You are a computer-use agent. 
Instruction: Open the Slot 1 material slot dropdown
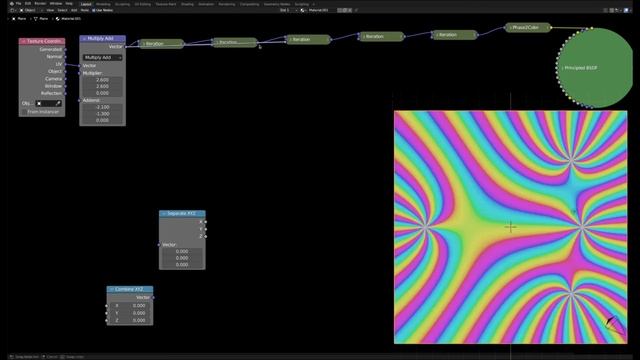[288, 10]
